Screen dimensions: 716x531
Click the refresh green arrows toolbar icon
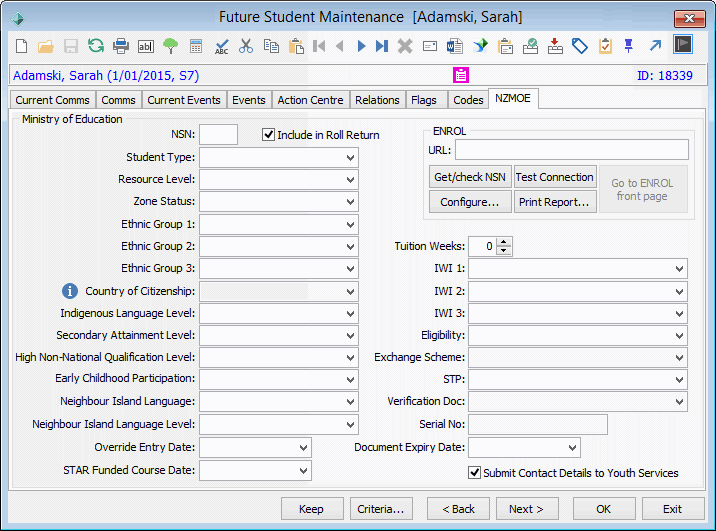point(96,46)
